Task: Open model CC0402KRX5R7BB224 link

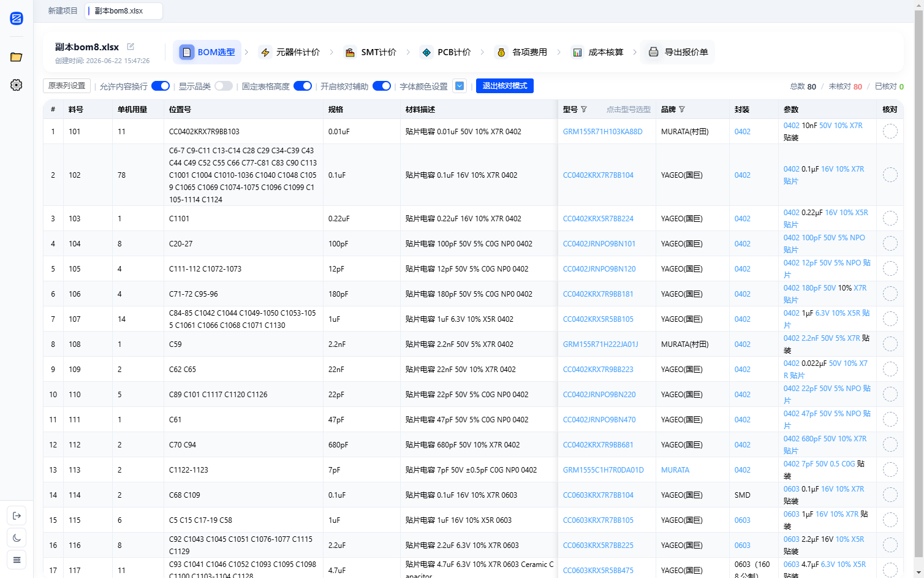Action: (598, 218)
